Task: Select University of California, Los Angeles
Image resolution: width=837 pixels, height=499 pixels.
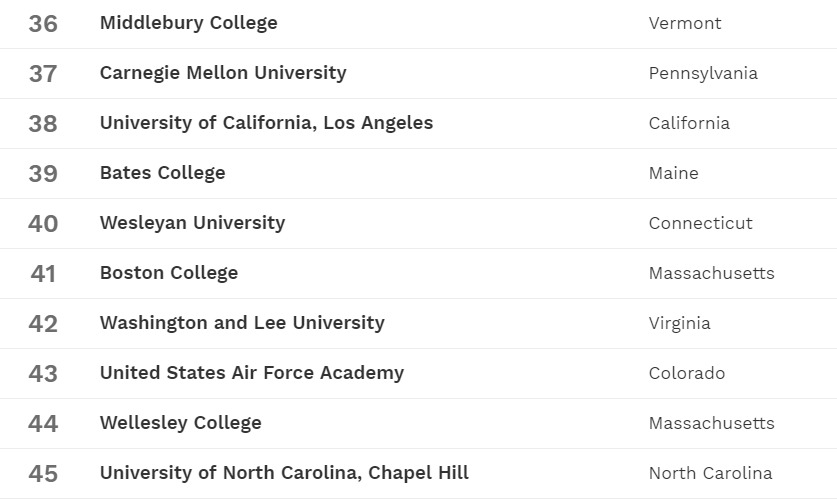Action: pos(266,123)
